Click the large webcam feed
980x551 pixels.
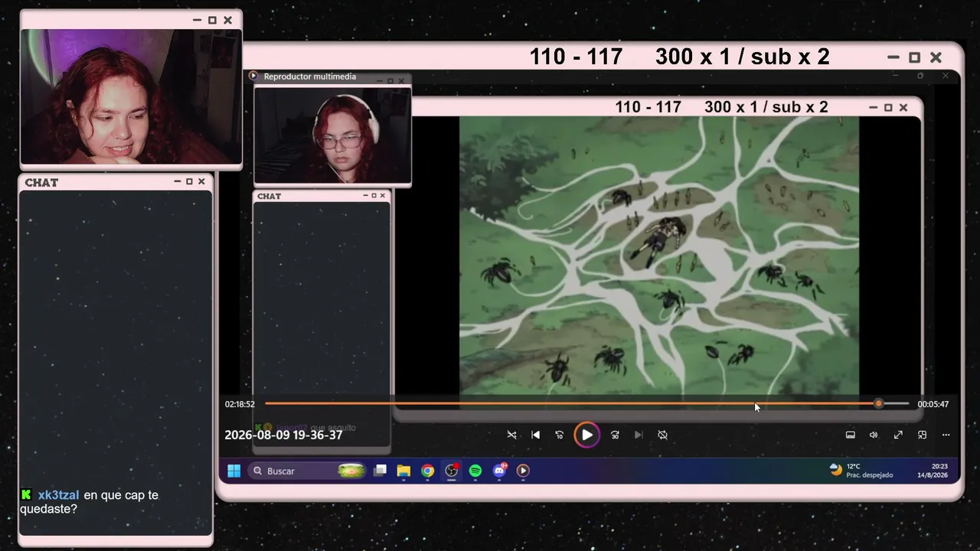pos(130,96)
